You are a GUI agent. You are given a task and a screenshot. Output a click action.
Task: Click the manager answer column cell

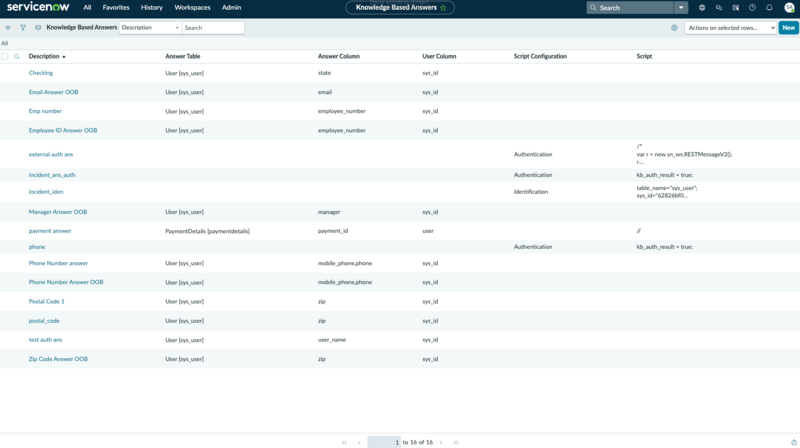click(329, 212)
